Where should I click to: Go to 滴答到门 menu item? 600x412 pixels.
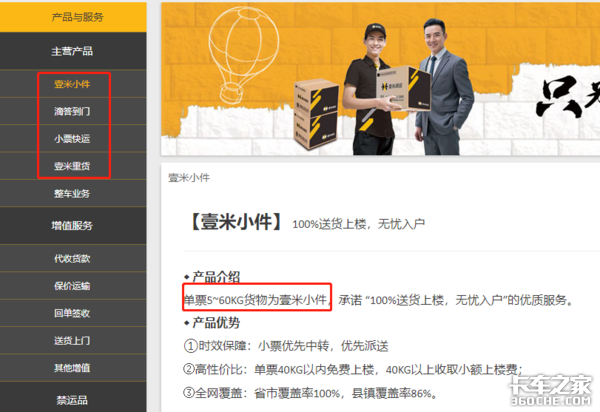pos(72,111)
